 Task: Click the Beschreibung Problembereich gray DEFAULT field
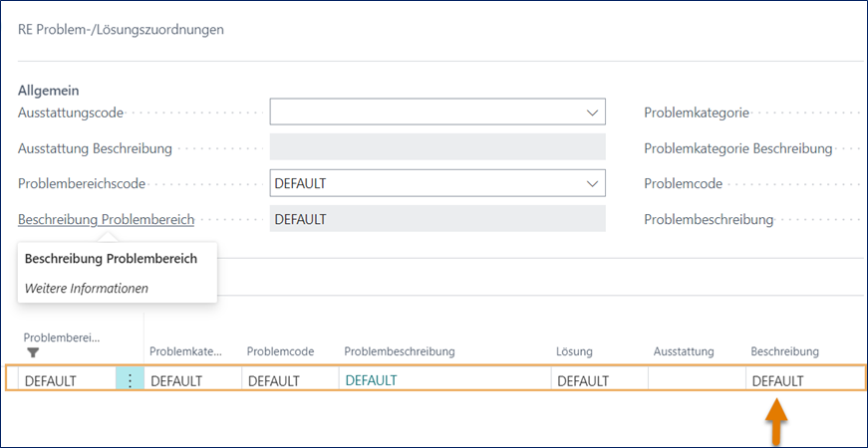[437, 219]
